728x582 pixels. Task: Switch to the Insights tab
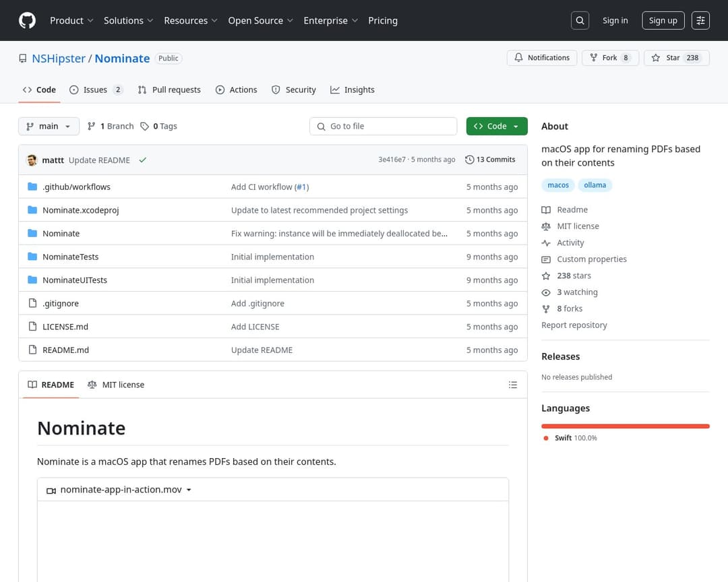pos(353,90)
